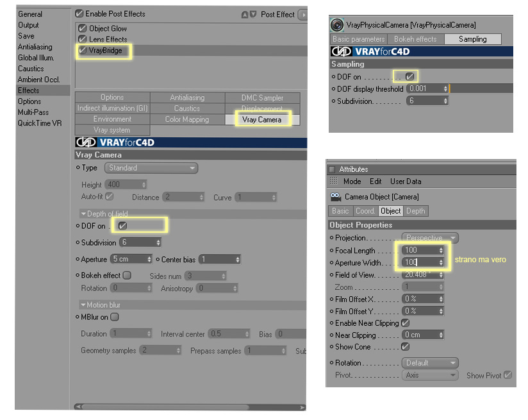Toggle the VrayBridge checkbox
Screen dimensions: 528x420
pyautogui.click(x=82, y=51)
